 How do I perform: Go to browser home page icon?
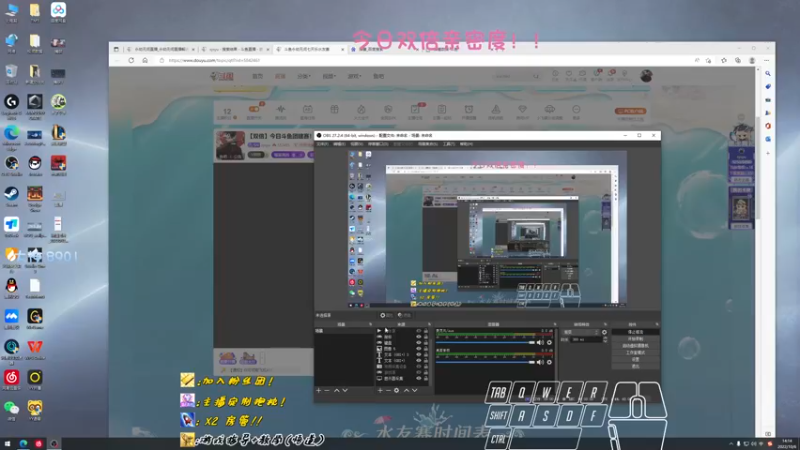pyautogui.click(x=145, y=60)
